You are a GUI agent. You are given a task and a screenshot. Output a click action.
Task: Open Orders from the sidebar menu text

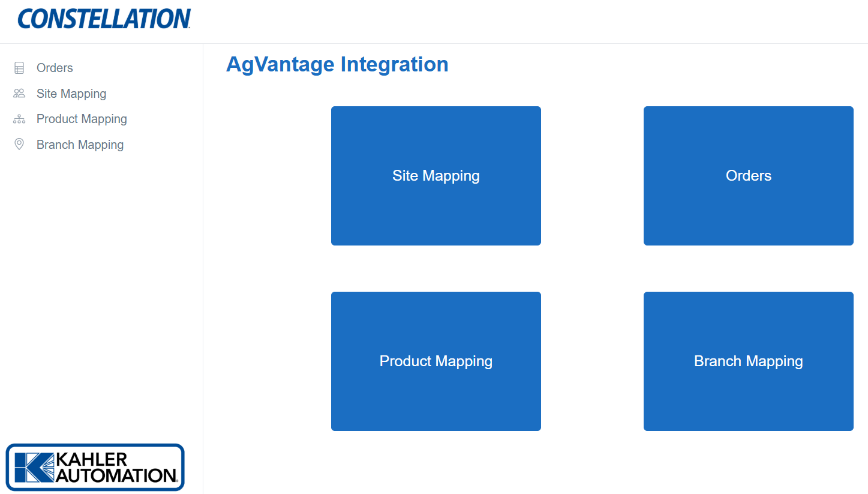coord(55,68)
